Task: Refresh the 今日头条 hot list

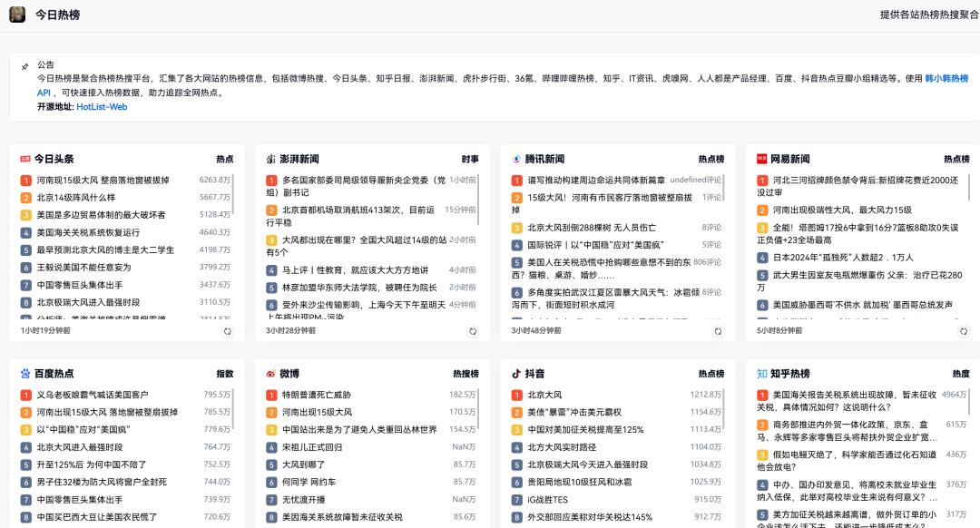Action: (227, 331)
